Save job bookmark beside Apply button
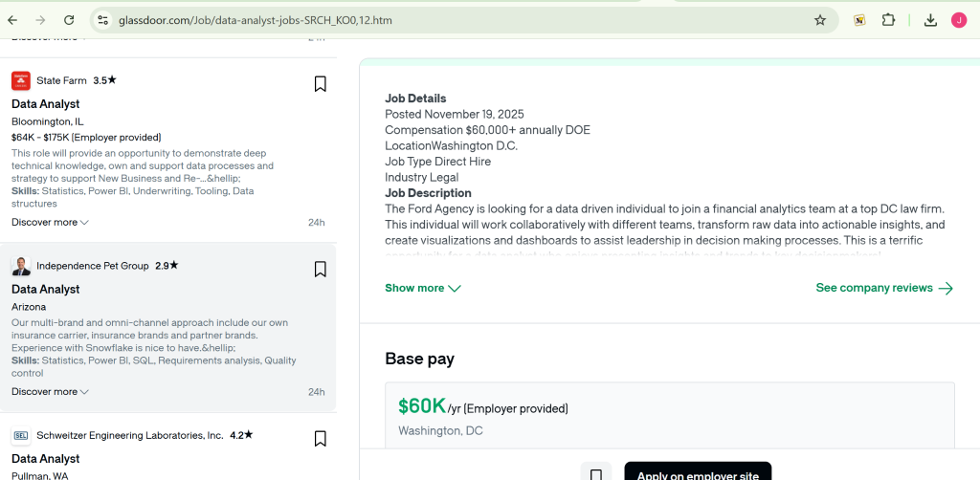The height and width of the screenshot is (480, 980). (595, 475)
